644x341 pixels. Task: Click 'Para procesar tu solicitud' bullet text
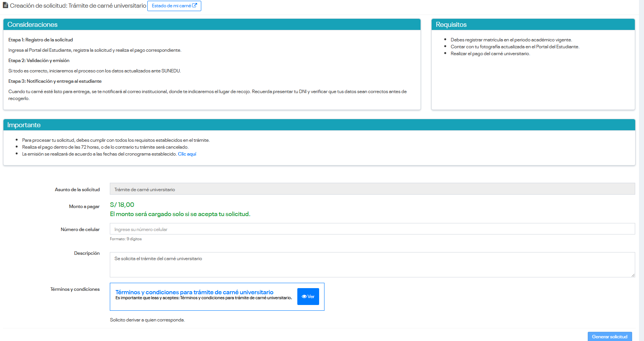click(116, 140)
